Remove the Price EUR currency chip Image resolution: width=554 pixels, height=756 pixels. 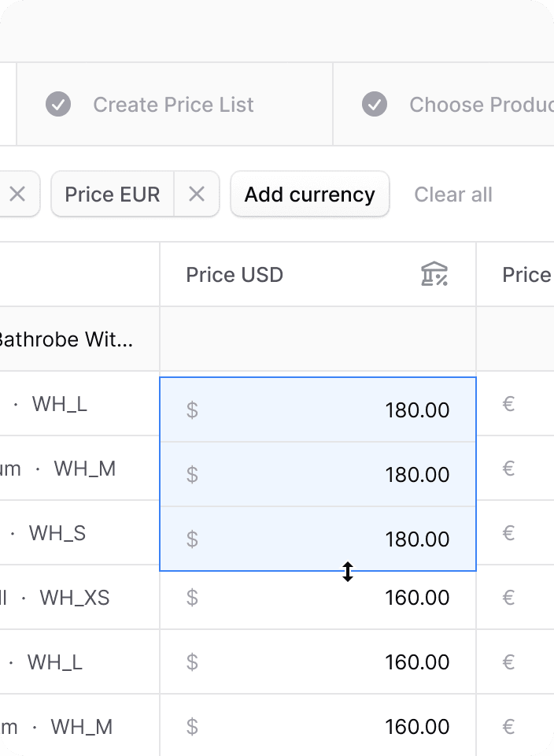coord(197,195)
